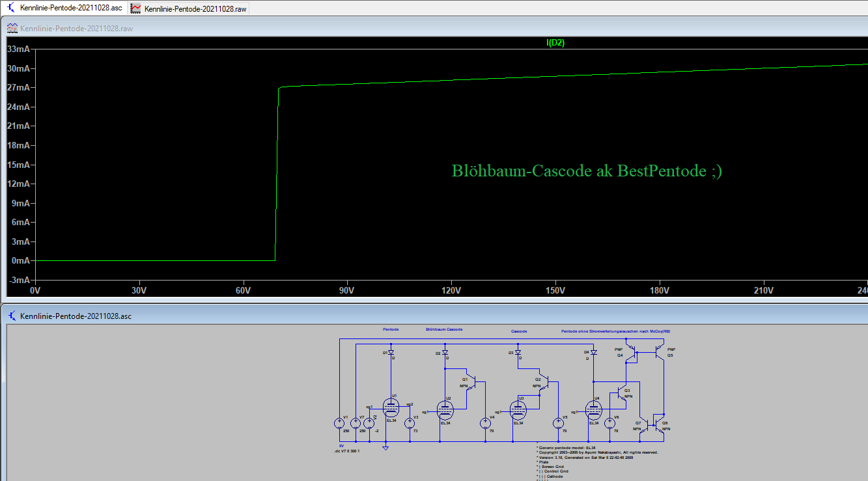Image resolution: width=868 pixels, height=481 pixels.
Task: Click the D2 diode symbol
Action: tap(446, 353)
